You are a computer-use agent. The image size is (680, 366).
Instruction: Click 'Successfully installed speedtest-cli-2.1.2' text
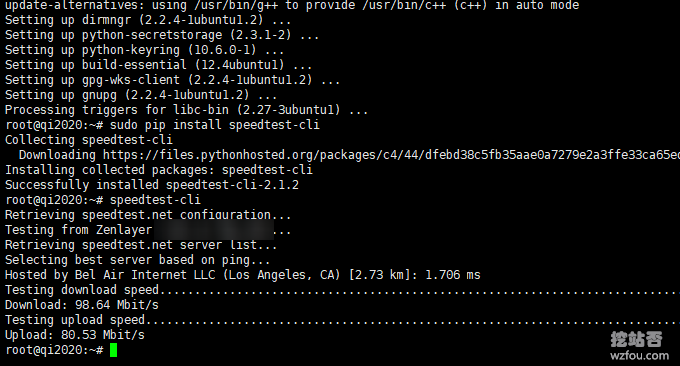pyautogui.click(x=152, y=185)
